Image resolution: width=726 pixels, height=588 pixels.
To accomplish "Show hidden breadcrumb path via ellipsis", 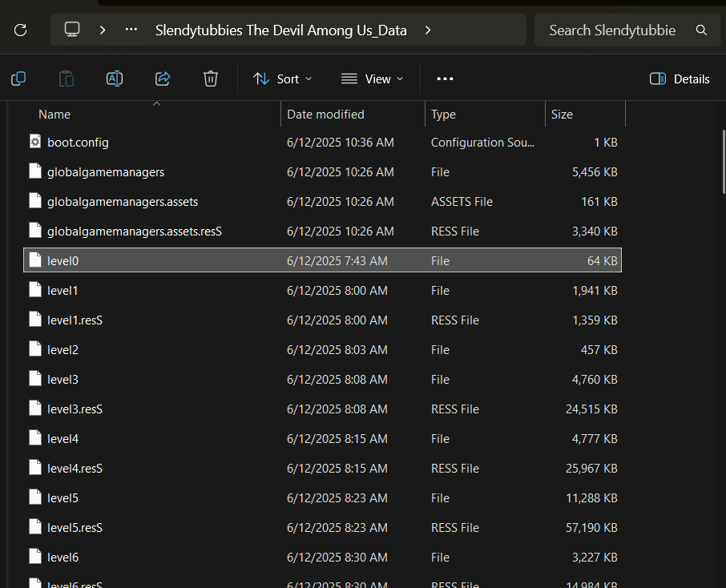I will tap(131, 30).
